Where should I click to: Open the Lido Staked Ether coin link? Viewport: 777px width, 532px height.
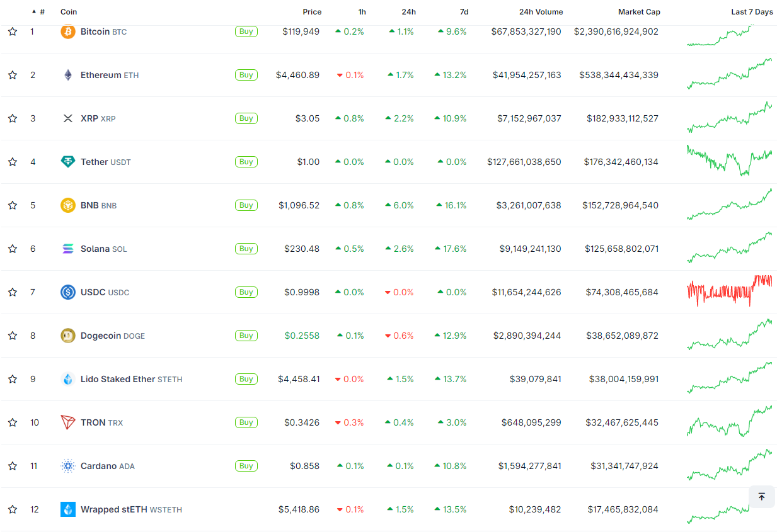[x=118, y=379]
